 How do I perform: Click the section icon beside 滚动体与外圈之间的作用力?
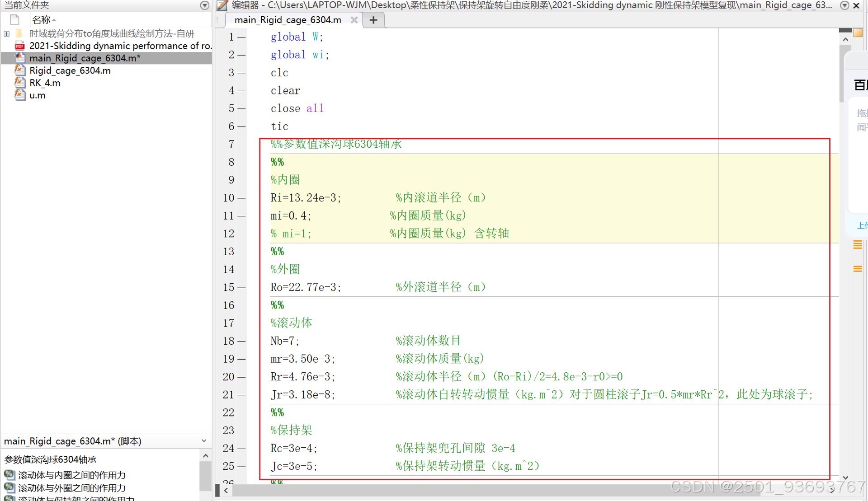tap(9, 487)
